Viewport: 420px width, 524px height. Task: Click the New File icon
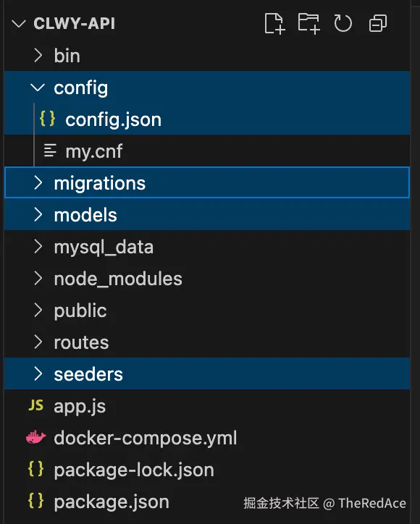coord(274,23)
